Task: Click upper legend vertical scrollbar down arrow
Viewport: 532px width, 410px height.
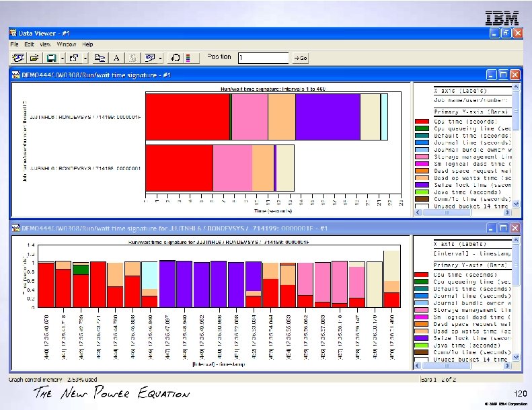Action: 516,204
